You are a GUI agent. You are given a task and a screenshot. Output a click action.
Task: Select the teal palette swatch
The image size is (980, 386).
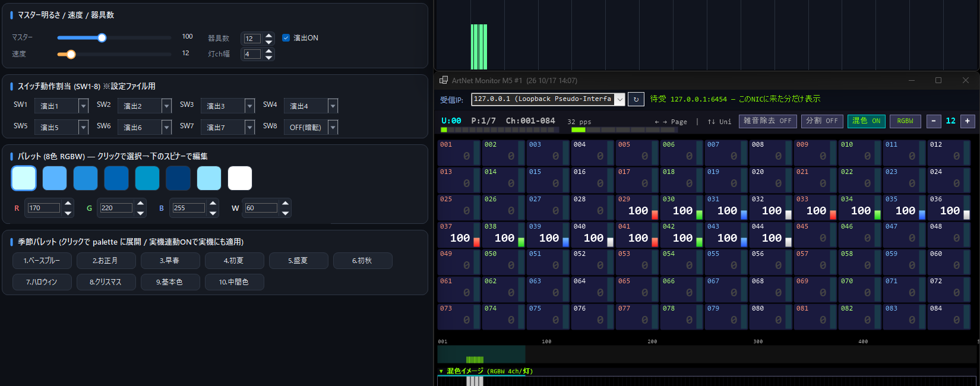coord(147,178)
